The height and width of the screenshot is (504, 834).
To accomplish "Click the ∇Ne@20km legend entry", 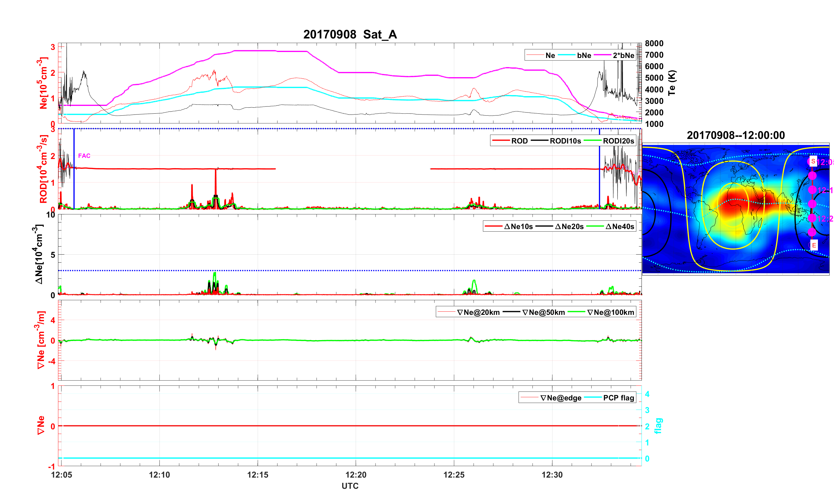I will 478,312.
